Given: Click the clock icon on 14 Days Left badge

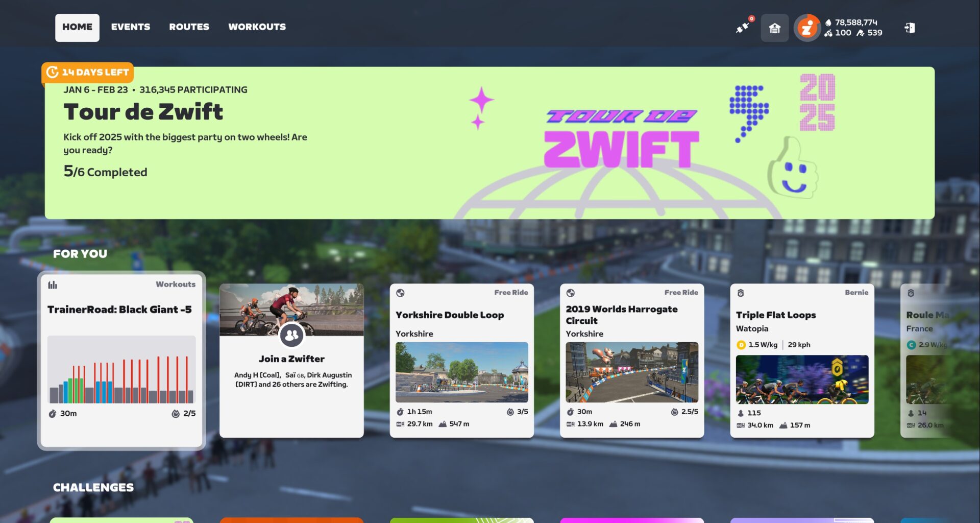Looking at the screenshot, I should pyautogui.click(x=53, y=73).
